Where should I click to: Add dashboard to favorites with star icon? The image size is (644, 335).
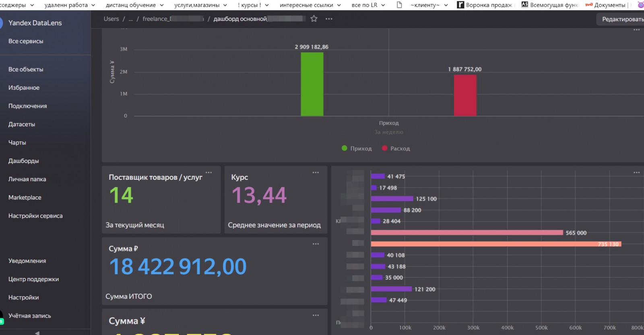click(314, 18)
